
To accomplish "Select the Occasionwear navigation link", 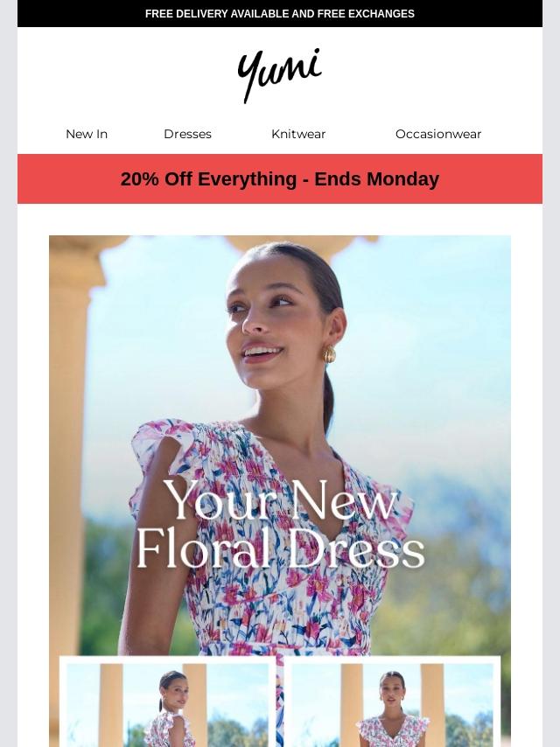I will point(438,135).
